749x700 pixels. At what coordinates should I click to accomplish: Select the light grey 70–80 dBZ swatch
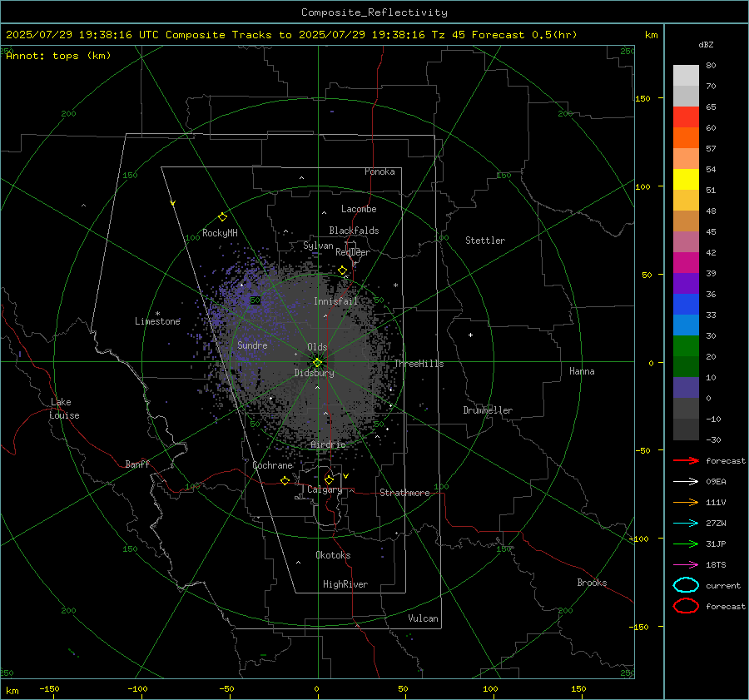click(686, 76)
